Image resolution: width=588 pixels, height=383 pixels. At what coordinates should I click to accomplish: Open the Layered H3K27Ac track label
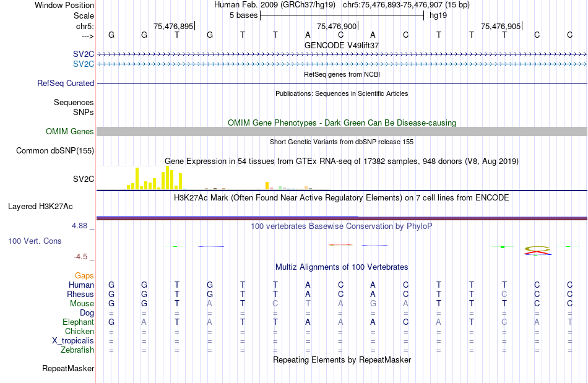point(40,207)
